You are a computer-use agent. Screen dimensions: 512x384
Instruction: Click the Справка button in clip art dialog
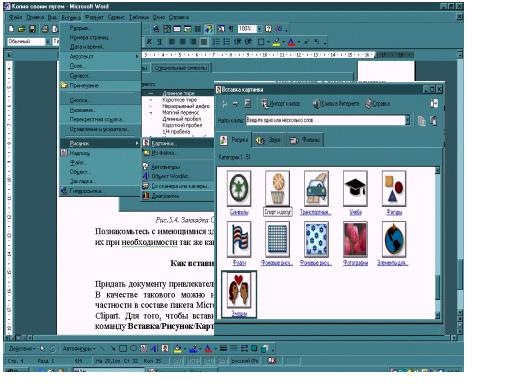pos(377,104)
